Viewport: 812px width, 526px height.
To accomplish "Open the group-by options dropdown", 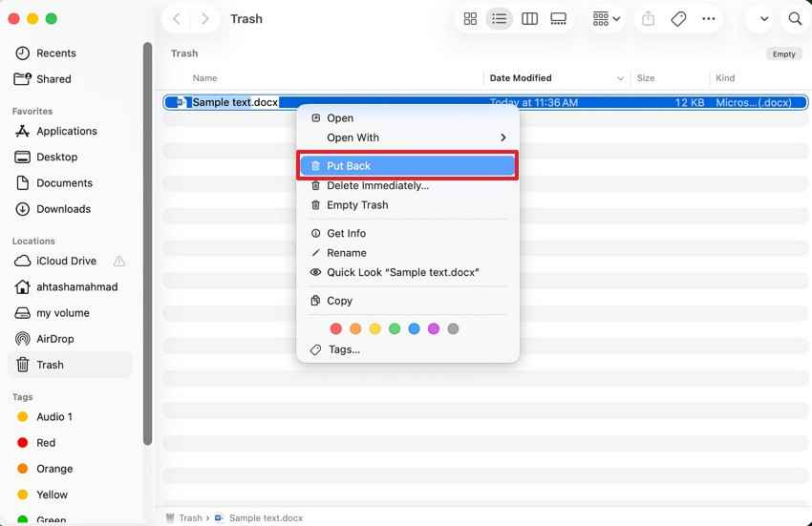I will click(607, 19).
